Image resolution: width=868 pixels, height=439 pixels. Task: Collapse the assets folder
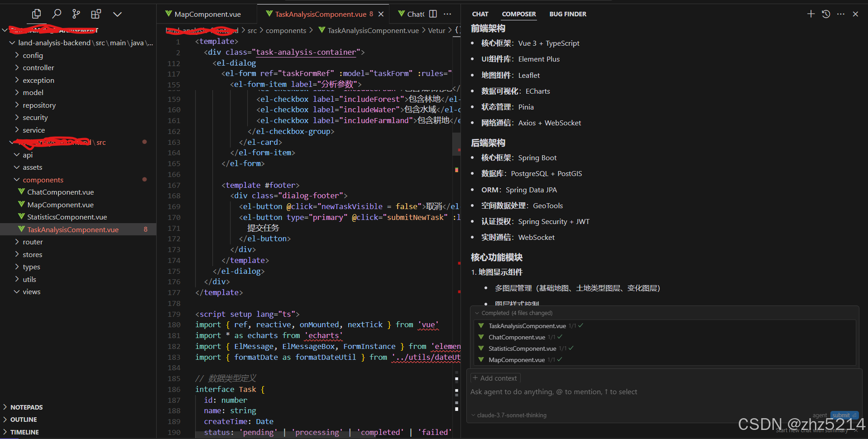point(32,167)
